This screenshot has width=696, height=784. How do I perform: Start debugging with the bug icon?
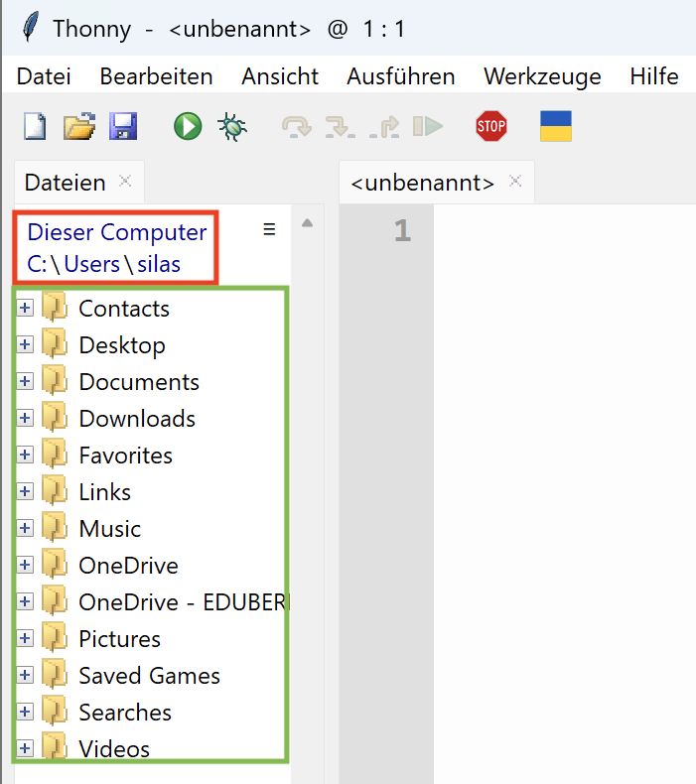tap(233, 126)
